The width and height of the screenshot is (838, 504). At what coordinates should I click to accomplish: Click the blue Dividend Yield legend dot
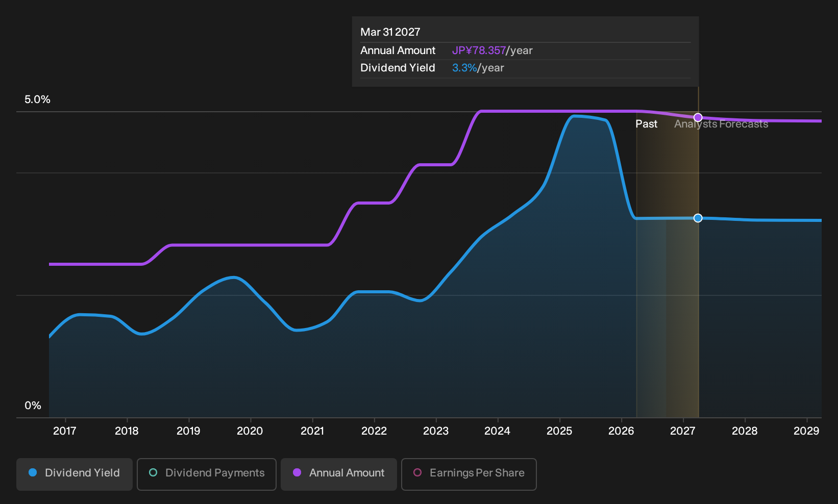click(x=33, y=472)
